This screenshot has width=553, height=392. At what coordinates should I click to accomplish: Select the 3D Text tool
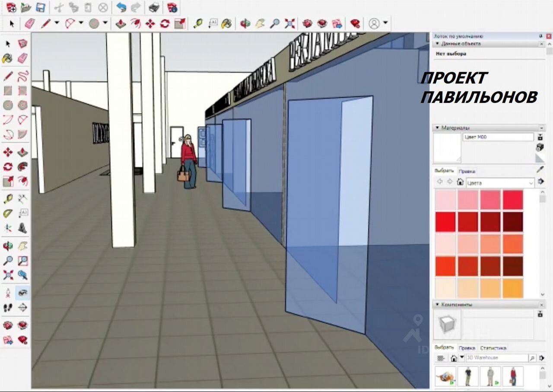click(x=22, y=228)
